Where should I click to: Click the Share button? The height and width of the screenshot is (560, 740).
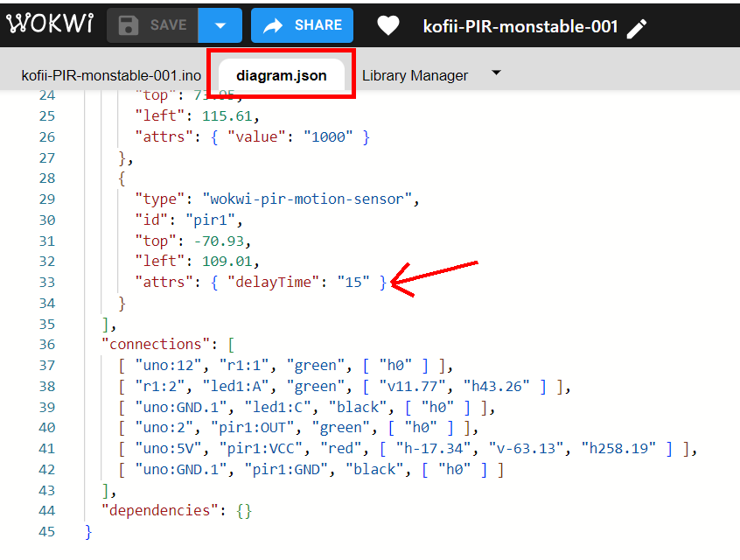click(x=302, y=26)
